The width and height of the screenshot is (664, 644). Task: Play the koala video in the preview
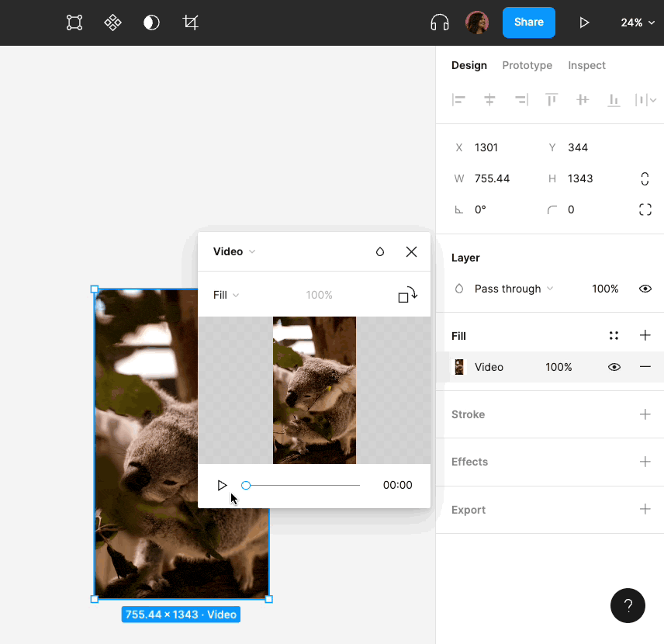click(223, 485)
